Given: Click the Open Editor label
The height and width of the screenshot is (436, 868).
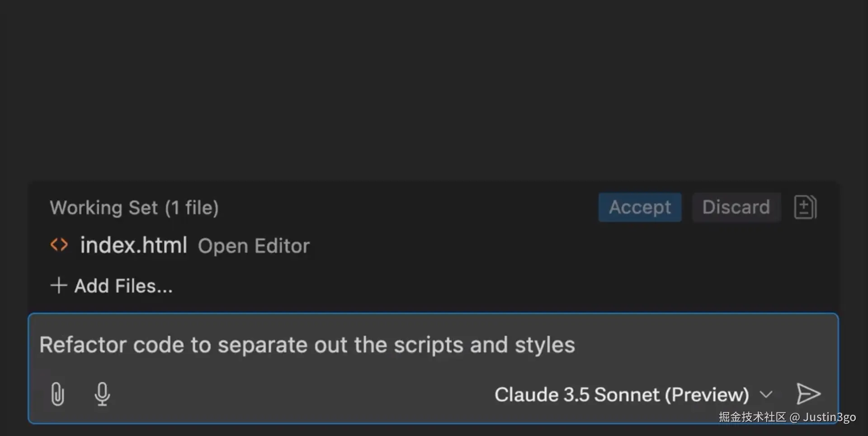Looking at the screenshot, I should coord(254,246).
